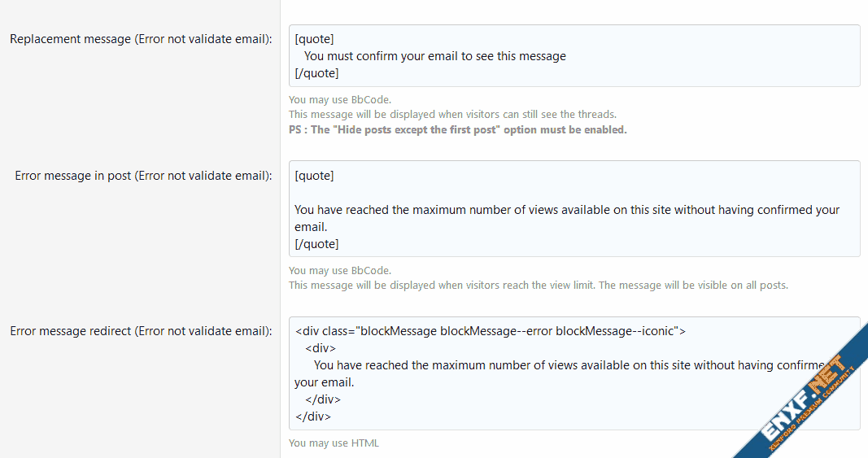
Task: Place cursor on opening [quote] in Replacement message
Action: (314, 39)
